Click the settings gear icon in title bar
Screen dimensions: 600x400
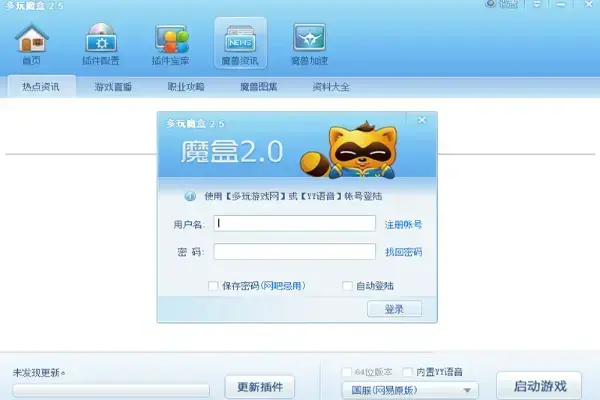click(491, 4)
